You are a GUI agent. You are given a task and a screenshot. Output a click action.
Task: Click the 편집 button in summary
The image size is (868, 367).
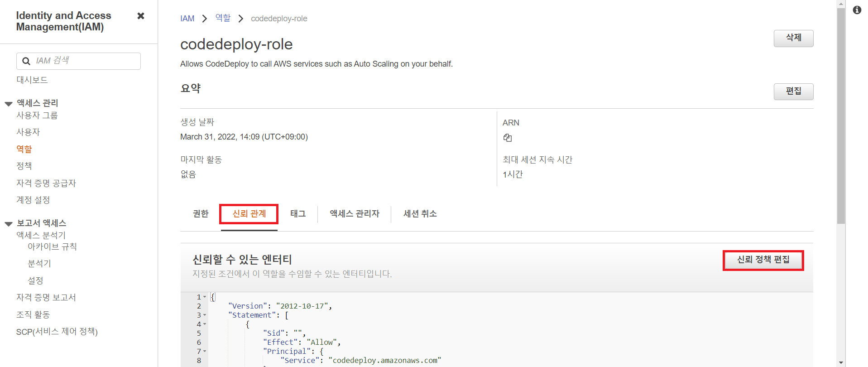(x=793, y=92)
